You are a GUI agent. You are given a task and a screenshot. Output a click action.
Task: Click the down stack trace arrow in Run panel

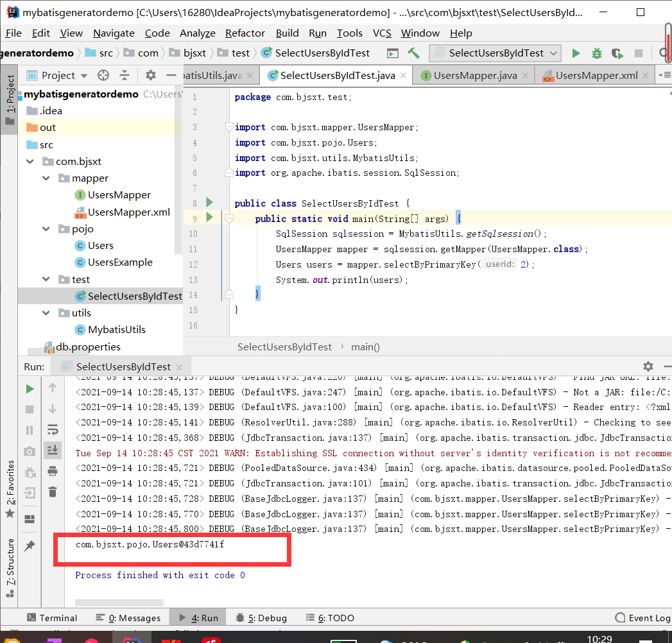tap(52, 409)
